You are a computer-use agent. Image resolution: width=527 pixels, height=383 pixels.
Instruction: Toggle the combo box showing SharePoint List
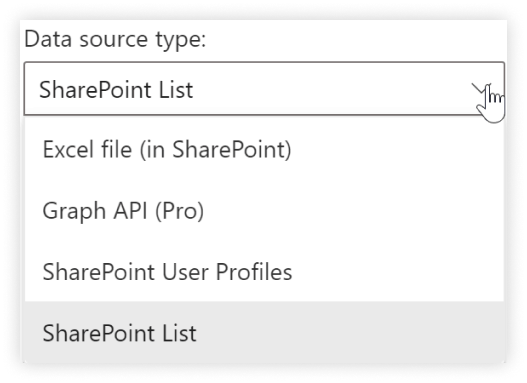pyautogui.click(x=264, y=89)
